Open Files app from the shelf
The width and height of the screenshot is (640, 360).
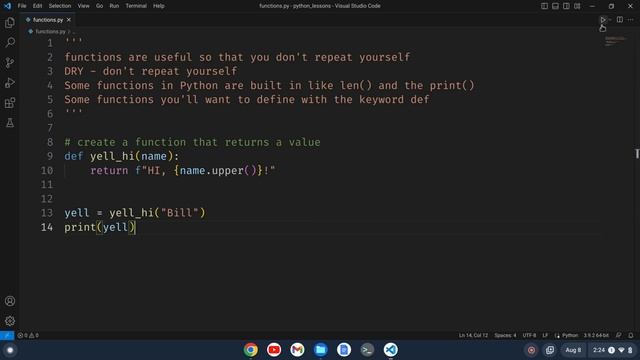pyautogui.click(x=320, y=350)
